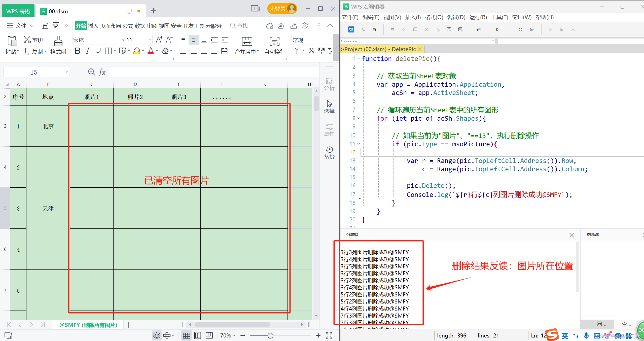Click the cell name box showing I5
This screenshot has height=341, width=644.
coord(34,72)
